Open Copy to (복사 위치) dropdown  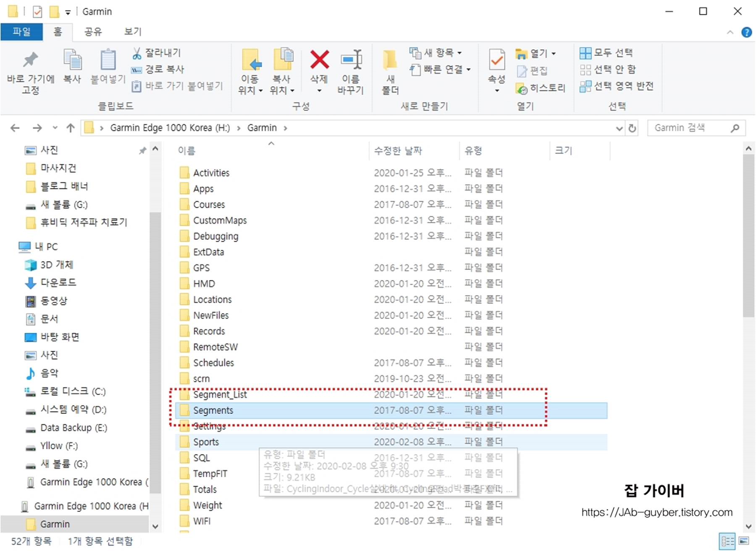(x=282, y=71)
